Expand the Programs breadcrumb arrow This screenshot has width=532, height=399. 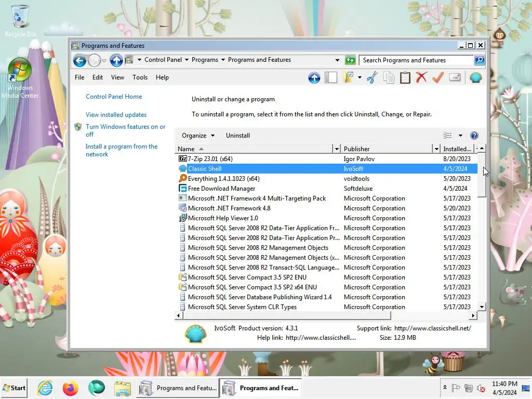point(223,60)
